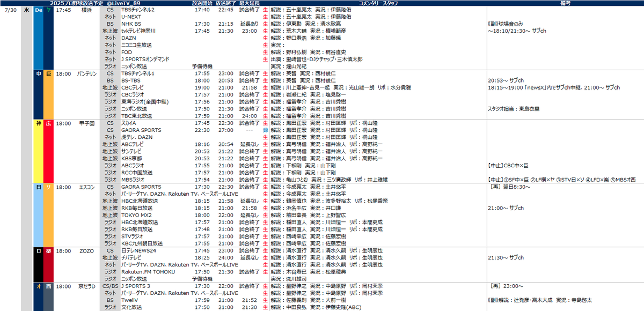Select the "TBSチャンネル1" channel cell
Image resolution: width=644 pixels, height=311 pixels.
[x=138, y=73]
